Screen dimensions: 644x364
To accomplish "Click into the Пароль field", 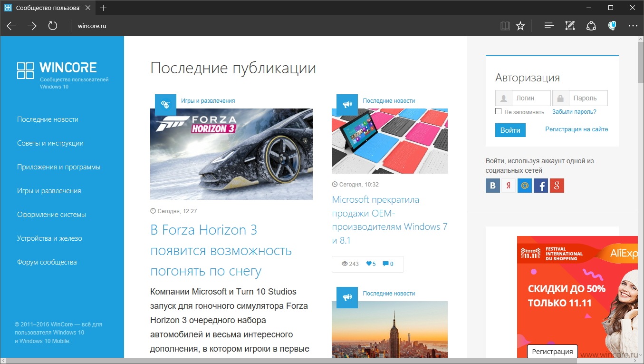I will coord(588,98).
